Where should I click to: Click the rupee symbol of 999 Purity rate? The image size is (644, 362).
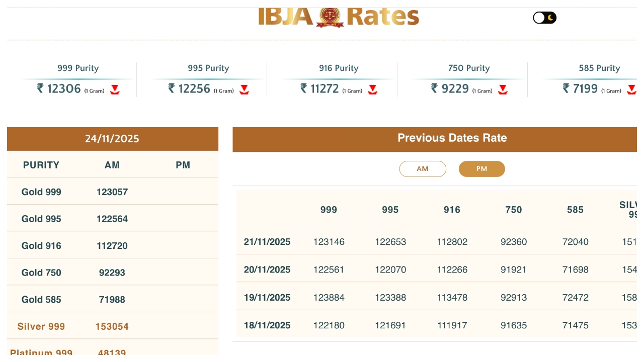point(40,88)
